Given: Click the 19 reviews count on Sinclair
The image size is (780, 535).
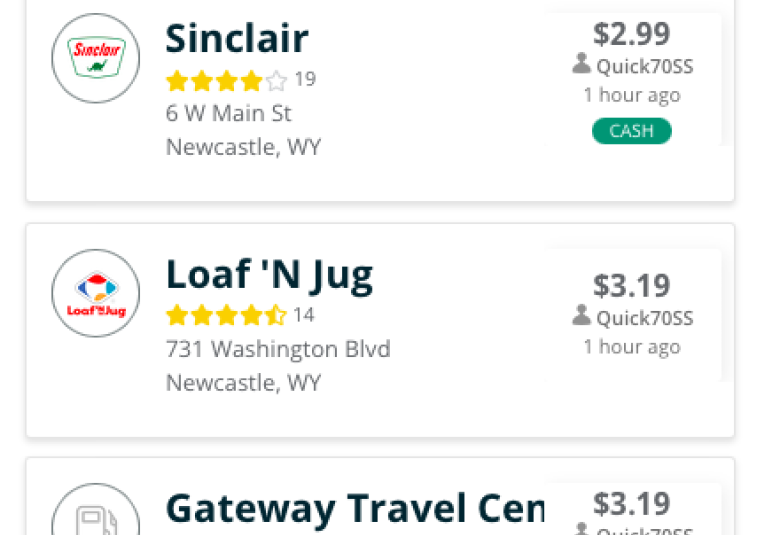Looking at the screenshot, I should (x=305, y=79).
